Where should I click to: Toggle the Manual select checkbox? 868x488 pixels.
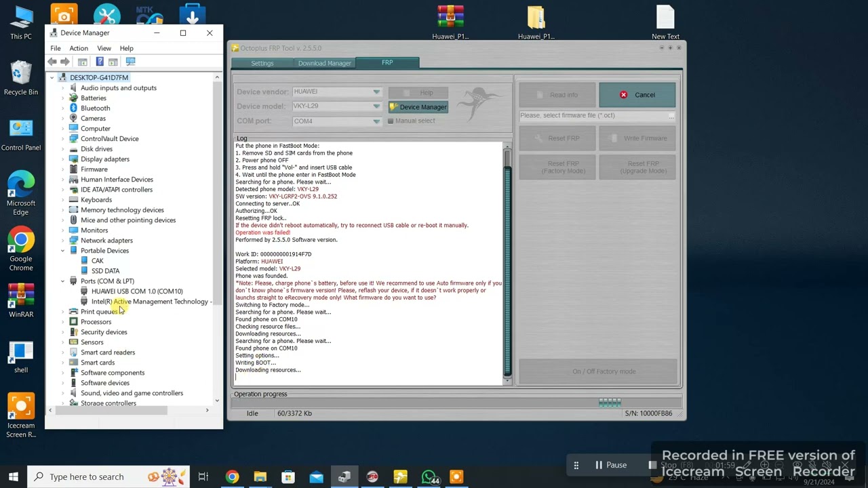pyautogui.click(x=391, y=121)
